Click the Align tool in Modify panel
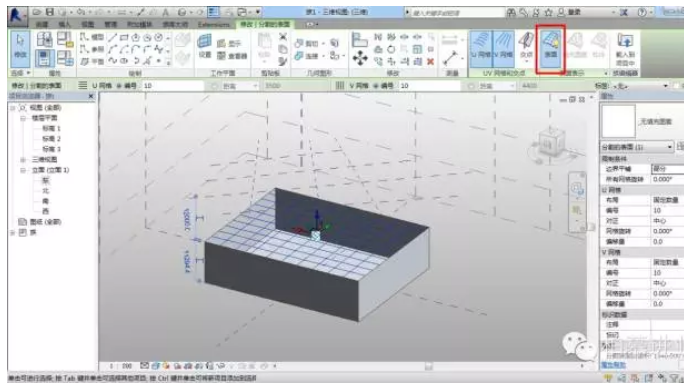 (359, 40)
